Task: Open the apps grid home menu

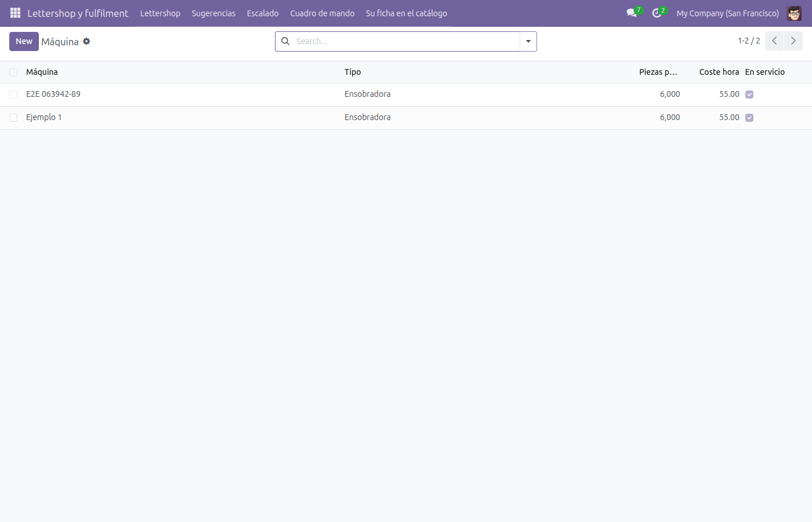Action: coord(15,13)
